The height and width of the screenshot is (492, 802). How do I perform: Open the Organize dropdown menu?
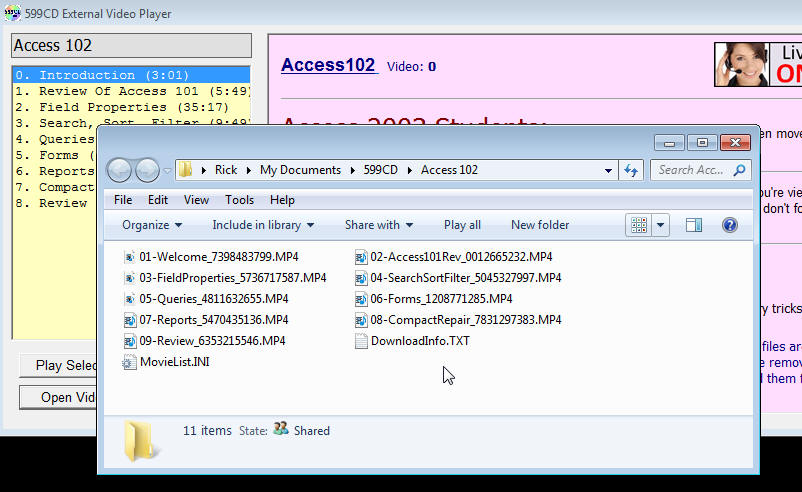tap(152, 225)
